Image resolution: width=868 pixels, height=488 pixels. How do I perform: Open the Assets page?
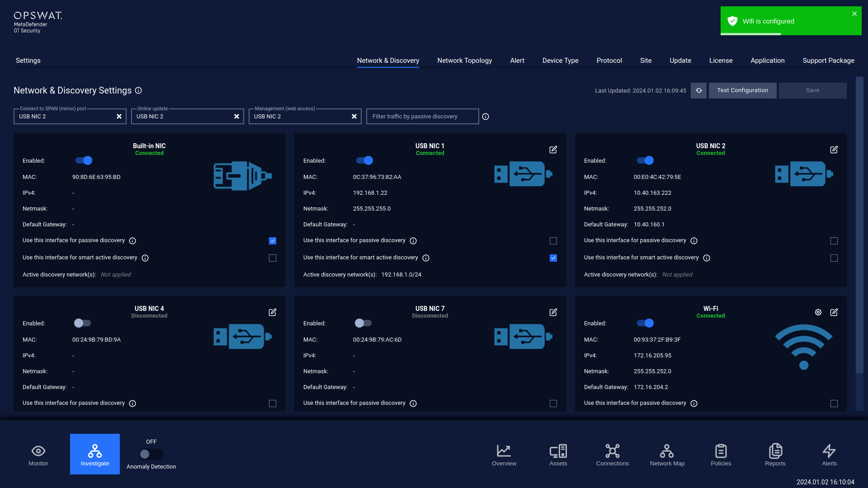[x=558, y=455]
